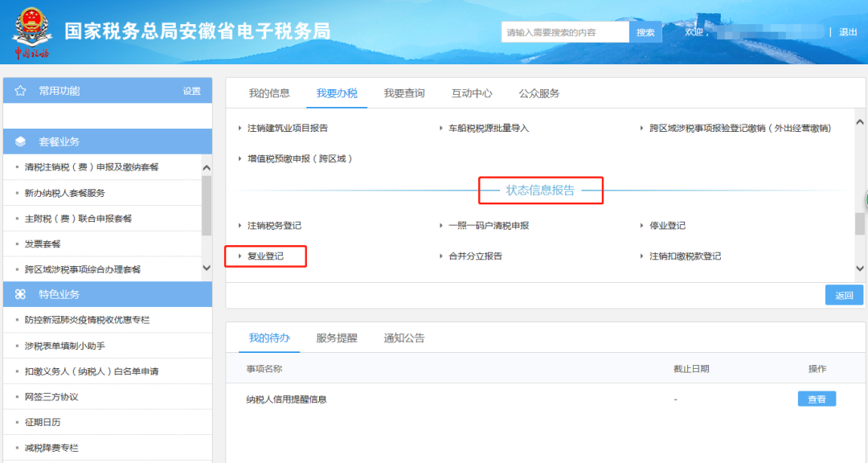This screenshot has height=463, width=868.
Task: Click the arrow marker before 停业登记
Action: [642, 225]
